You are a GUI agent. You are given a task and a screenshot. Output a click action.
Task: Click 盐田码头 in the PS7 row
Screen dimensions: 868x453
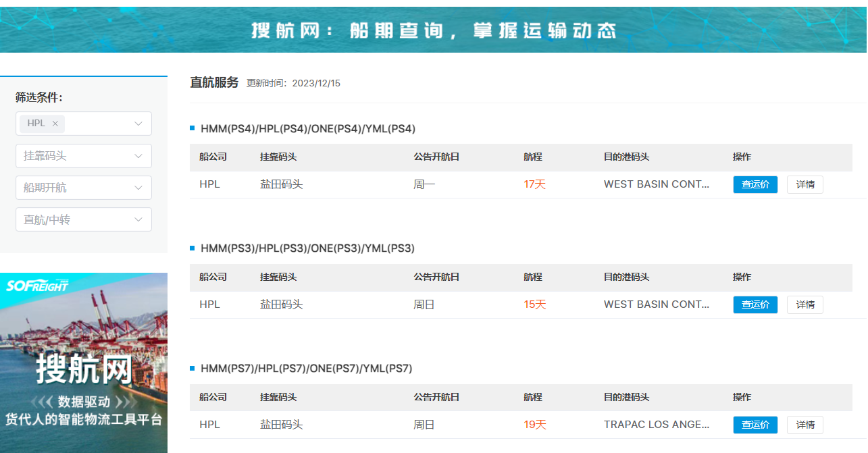point(282,425)
